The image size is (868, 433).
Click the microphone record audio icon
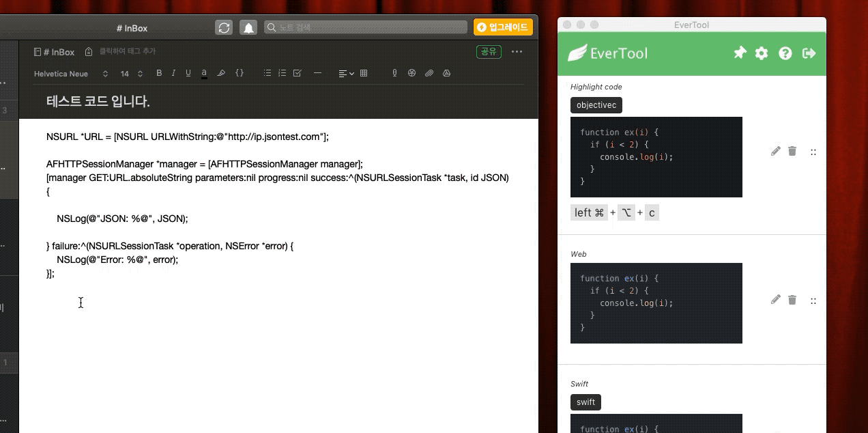tap(395, 73)
